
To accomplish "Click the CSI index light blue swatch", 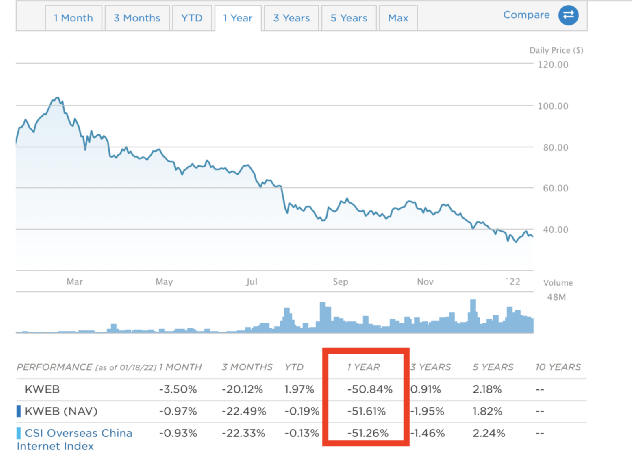I will click(19, 432).
